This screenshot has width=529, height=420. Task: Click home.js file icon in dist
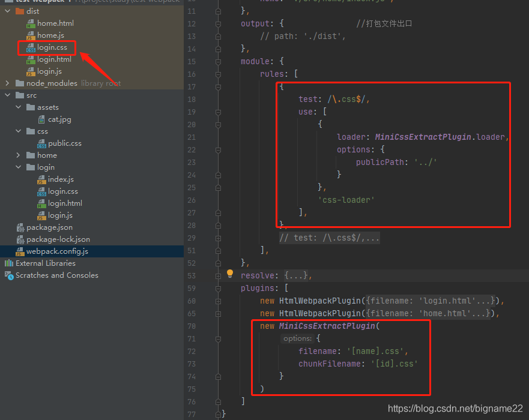(x=31, y=35)
